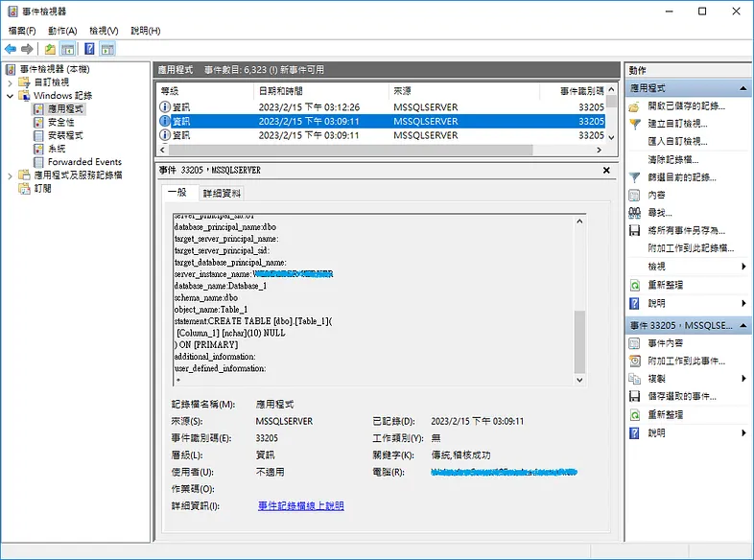Screen dimensions: 754x560
Task: Open the 事件記錄檔線上說明 link
Action: (x=301, y=505)
